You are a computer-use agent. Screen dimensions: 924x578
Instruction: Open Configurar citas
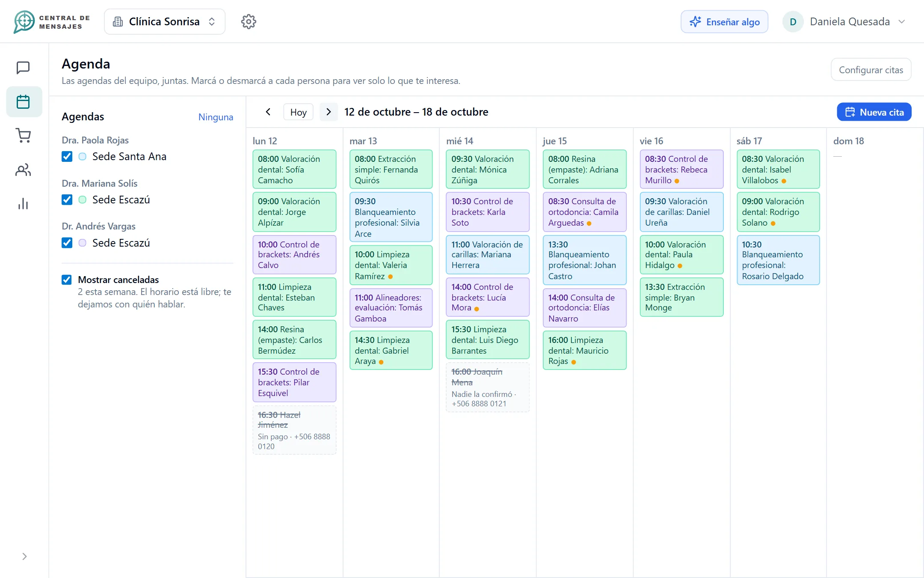(x=871, y=70)
